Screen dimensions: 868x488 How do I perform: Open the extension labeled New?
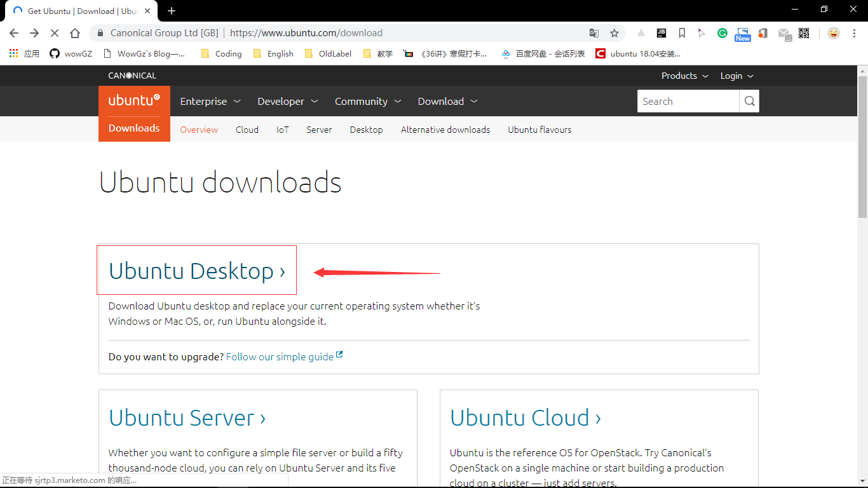click(x=743, y=34)
